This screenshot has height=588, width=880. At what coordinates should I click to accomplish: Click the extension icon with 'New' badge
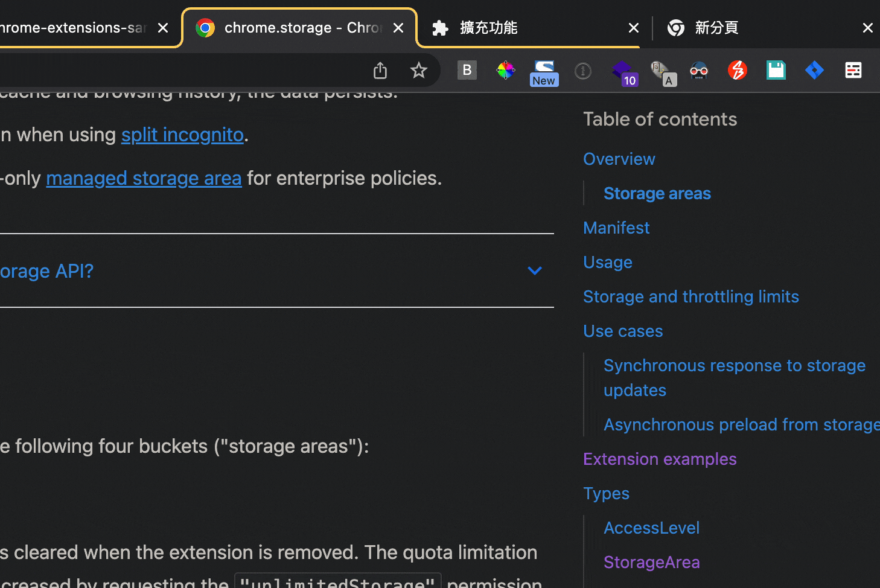coord(544,72)
